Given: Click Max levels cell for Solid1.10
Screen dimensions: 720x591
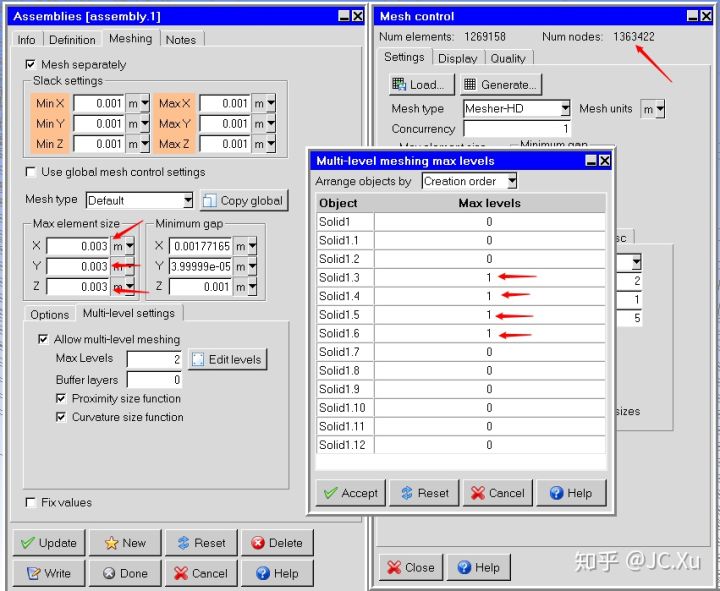Looking at the screenshot, I should tap(489, 408).
